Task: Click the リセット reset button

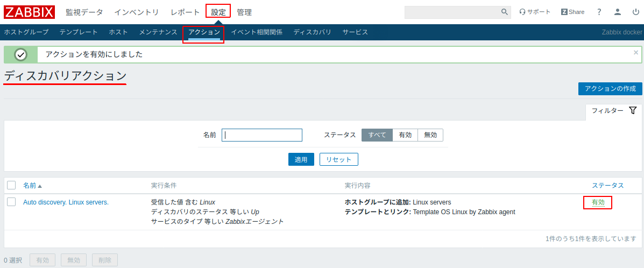Action: click(x=339, y=159)
